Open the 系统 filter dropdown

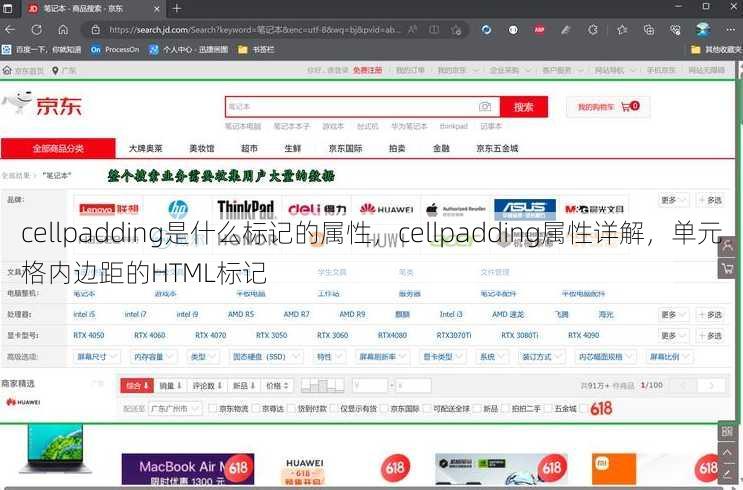(x=492, y=356)
